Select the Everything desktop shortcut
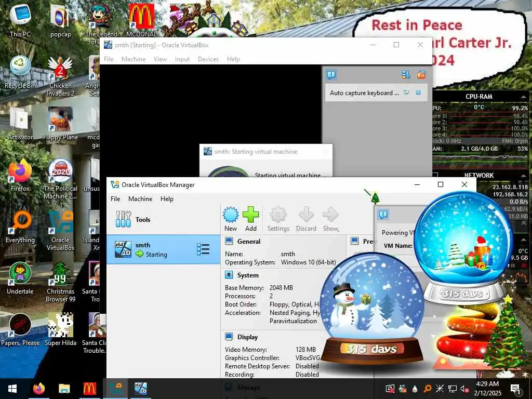The width and height of the screenshot is (532, 399). click(20, 227)
